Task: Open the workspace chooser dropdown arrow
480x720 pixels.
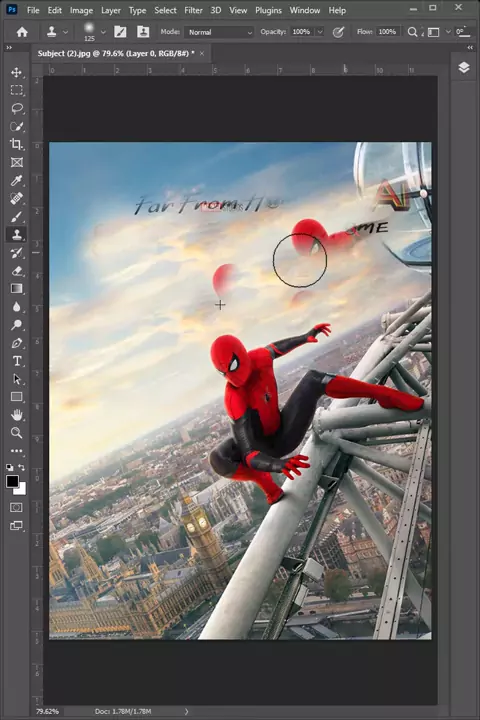Action: click(x=448, y=32)
